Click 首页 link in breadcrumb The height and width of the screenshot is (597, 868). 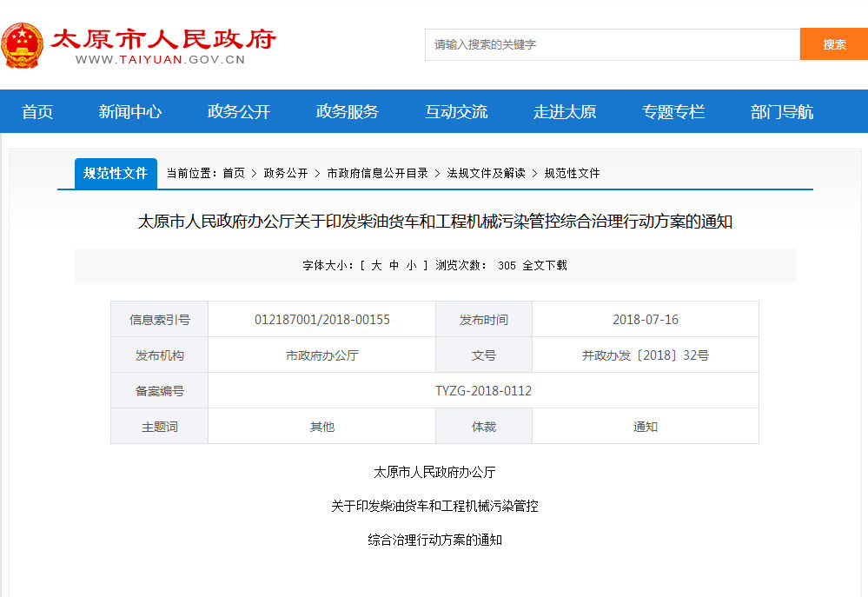234,173
